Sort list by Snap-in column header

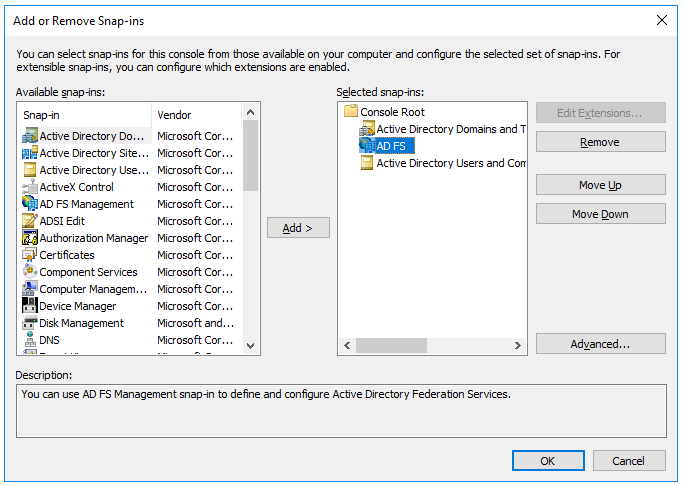(85, 115)
